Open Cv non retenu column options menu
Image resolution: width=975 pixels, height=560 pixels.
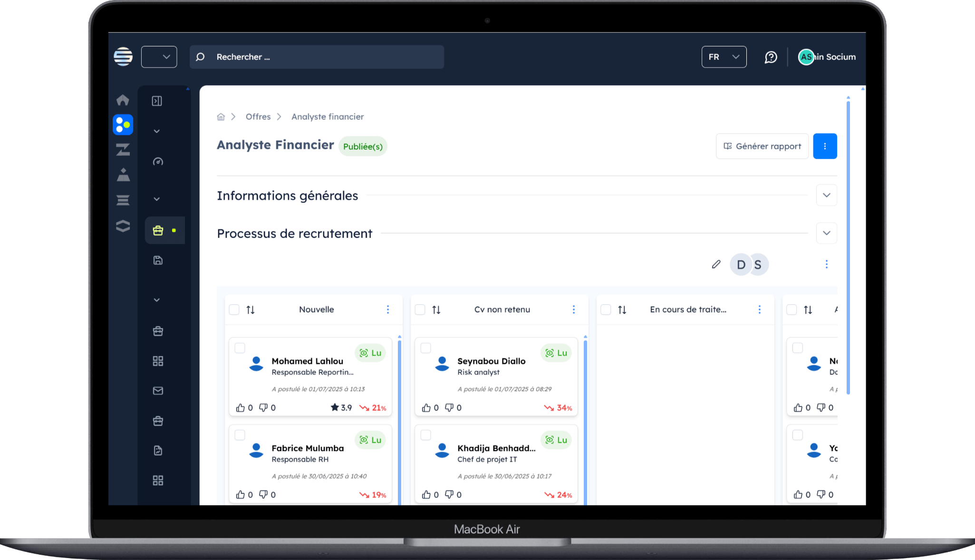click(x=574, y=310)
